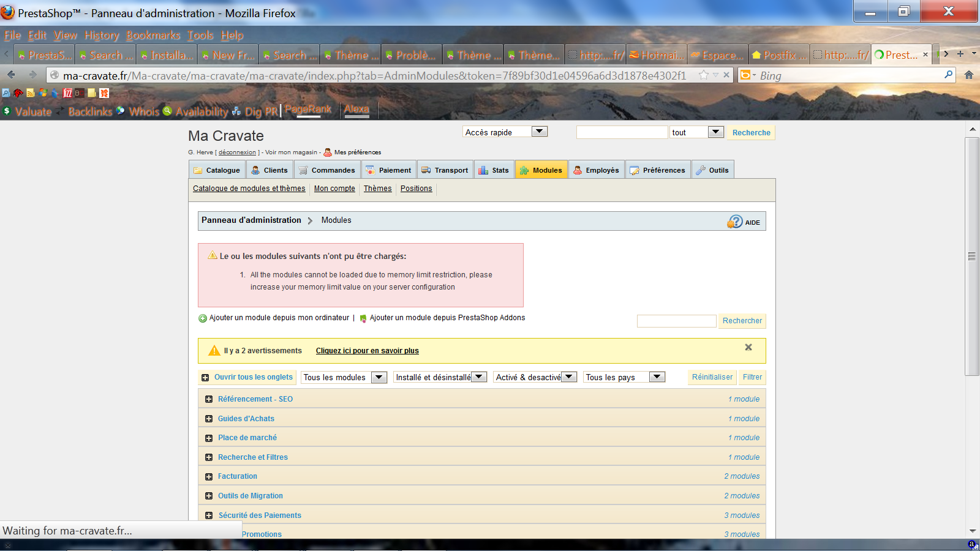The width and height of the screenshot is (980, 551).
Task: Stop page loading with the address bar X
Action: pyautogui.click(x=726, y=75)
